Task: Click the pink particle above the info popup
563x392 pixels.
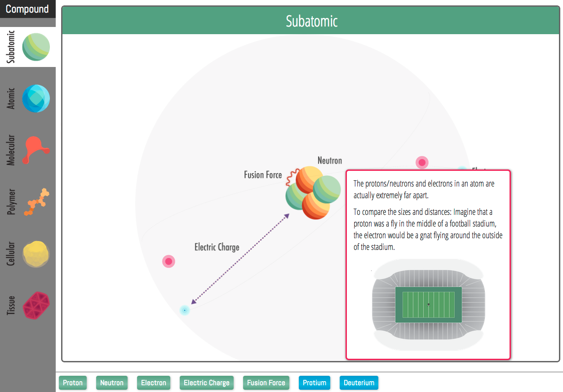Action: pos(422,162)
